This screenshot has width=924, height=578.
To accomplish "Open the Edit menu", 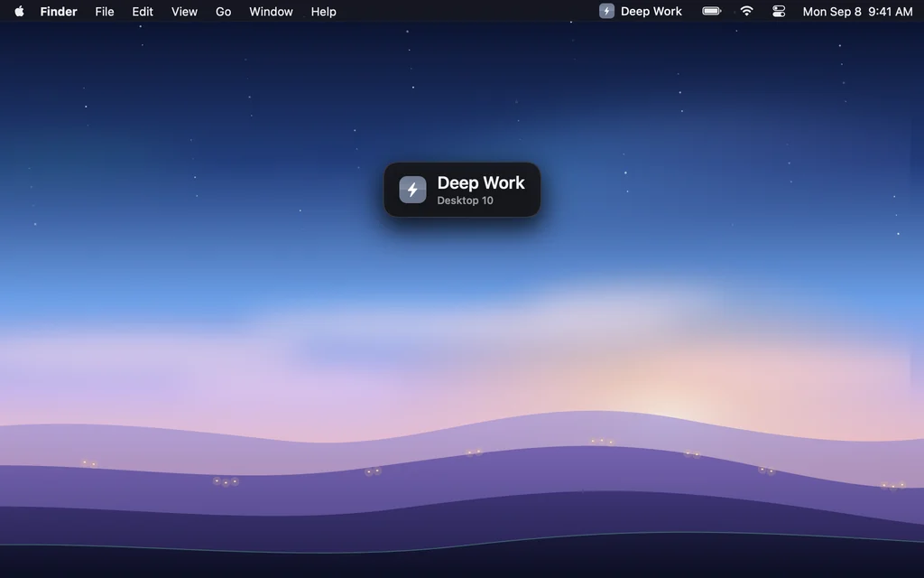I will coord(143,11).
